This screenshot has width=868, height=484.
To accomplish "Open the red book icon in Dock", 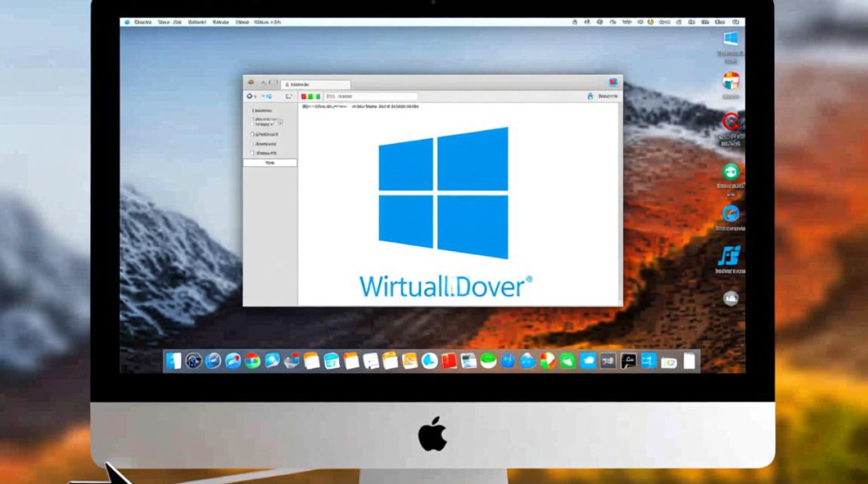I will click(449, 361).
